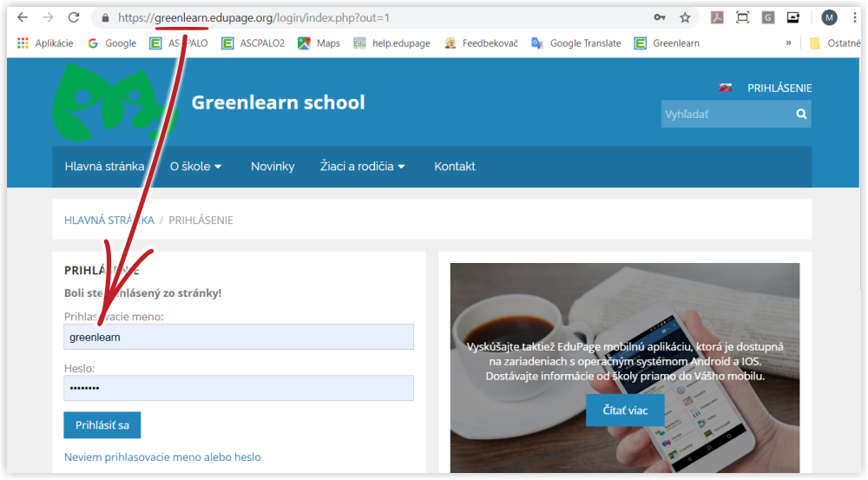The width and height of the screenshot is (868, 480).
Task: Click the browser forward arrow
Action: click(48, 17)
